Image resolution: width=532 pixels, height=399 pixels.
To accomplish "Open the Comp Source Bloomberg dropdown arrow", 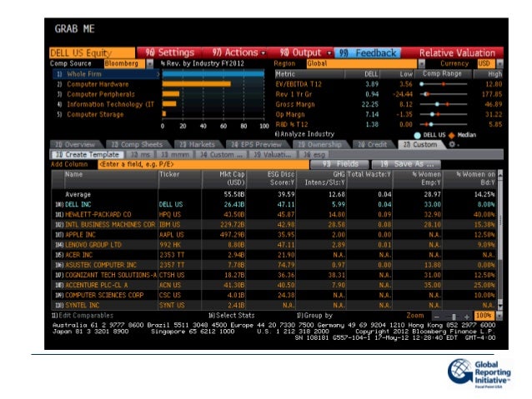I will click(x=149, y=64).
